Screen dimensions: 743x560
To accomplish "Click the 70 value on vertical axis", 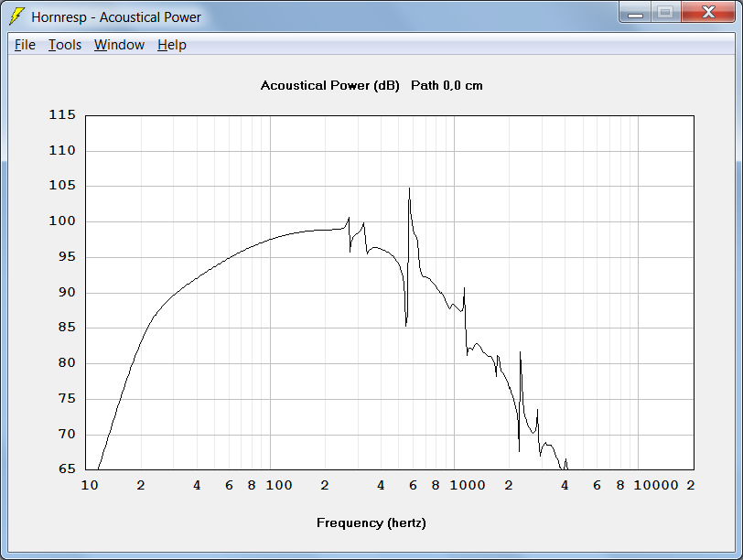I will pyautogui.click(x=67, y=434).
